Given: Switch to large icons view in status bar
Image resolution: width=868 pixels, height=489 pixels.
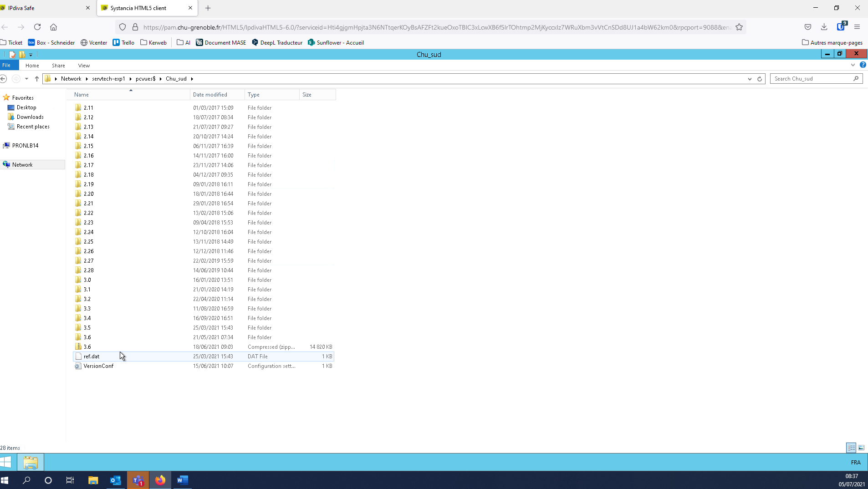Looking at the screenshot, I should coord(861,448).
